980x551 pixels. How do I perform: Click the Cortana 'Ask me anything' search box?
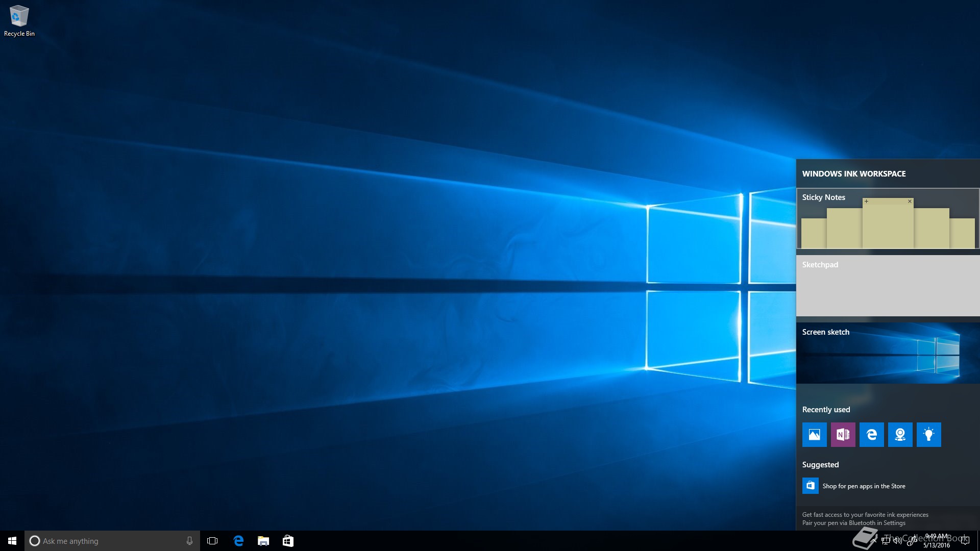click(112, 541)
